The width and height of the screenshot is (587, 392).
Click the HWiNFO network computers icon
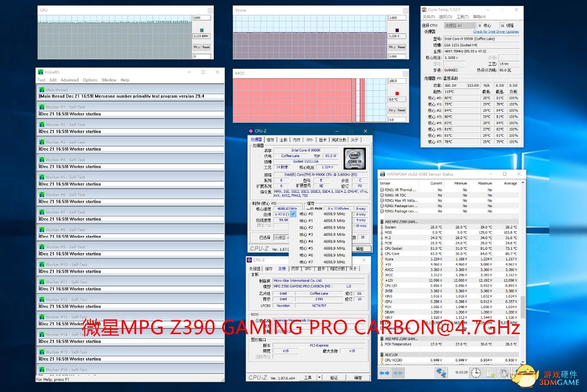pos(441,373)
